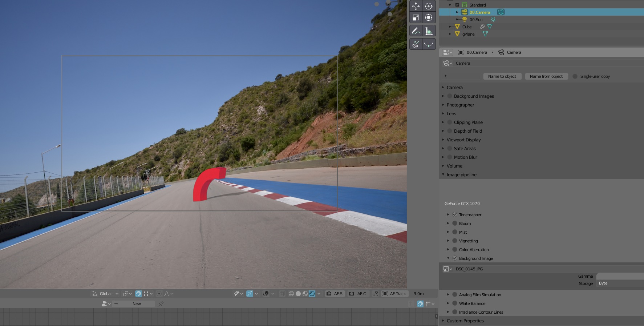
Task: Enable the Bloom effect checkbox
Action: [x=455, y=223]
